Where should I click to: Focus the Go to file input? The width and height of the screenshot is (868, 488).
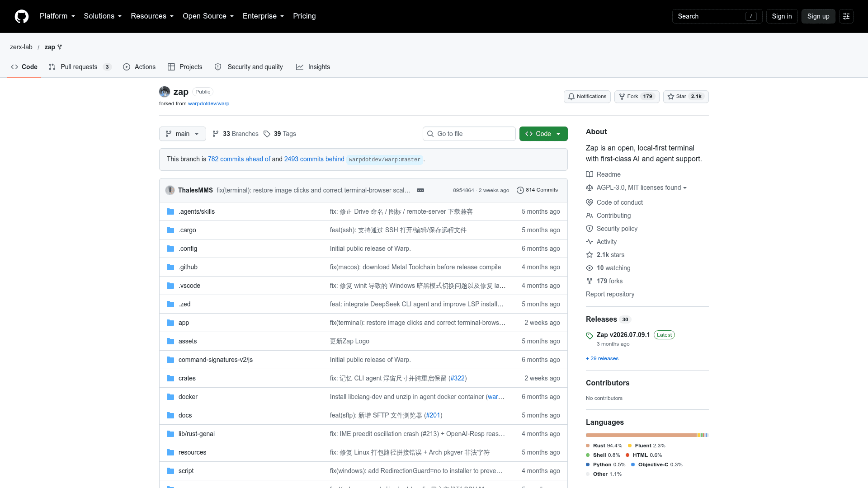point(469,134)
